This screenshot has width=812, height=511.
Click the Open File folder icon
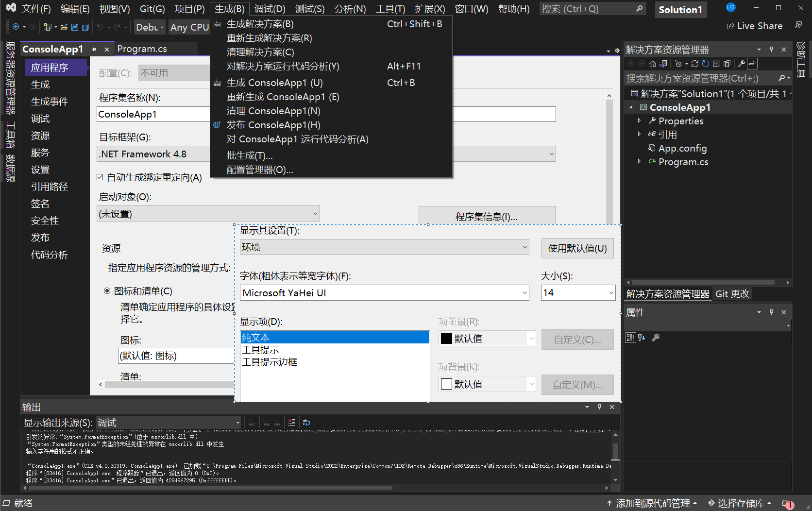point(64,27)
